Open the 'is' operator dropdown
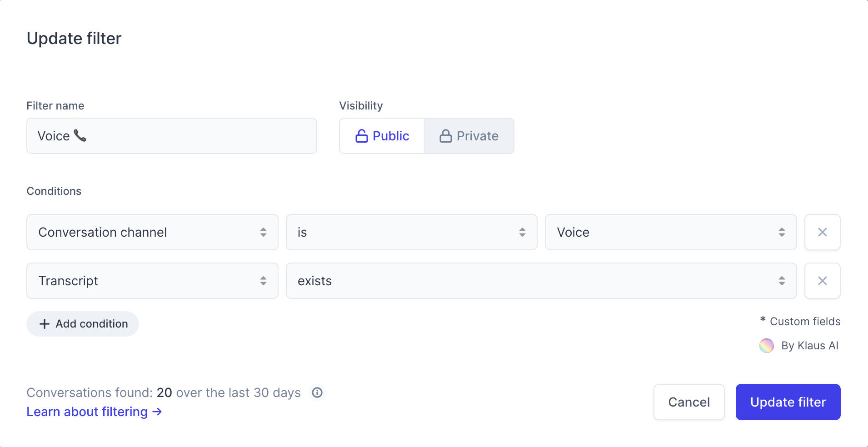This screenshot has height=447, width=868. pos(411,232)
